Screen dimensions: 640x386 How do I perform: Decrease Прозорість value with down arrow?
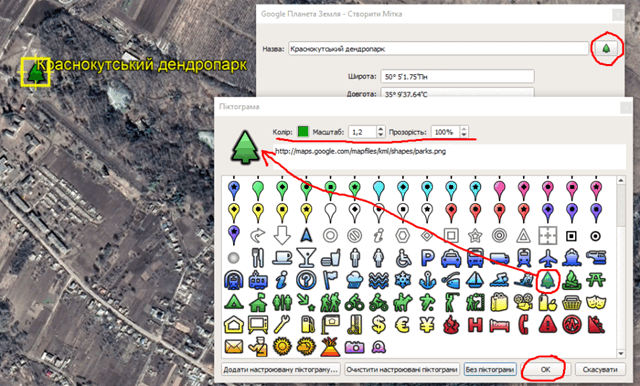click(x=464, y=134)
